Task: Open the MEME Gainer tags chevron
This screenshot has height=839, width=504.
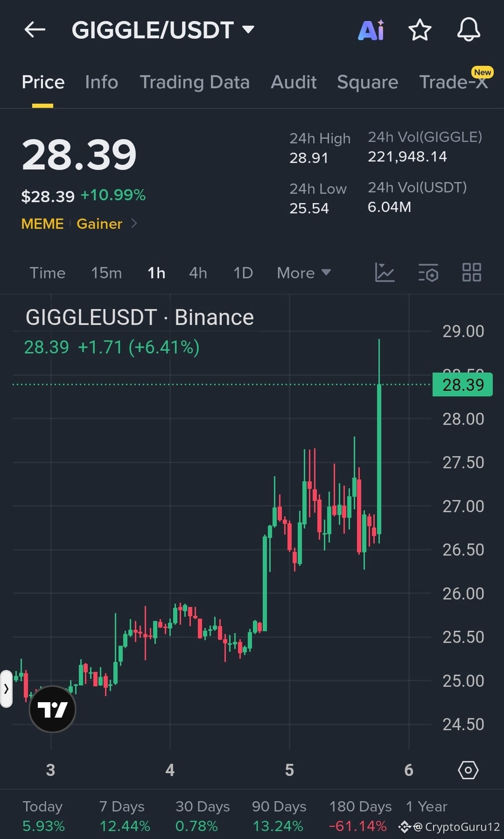Action: pyautogui.click(x=134, y=223)
